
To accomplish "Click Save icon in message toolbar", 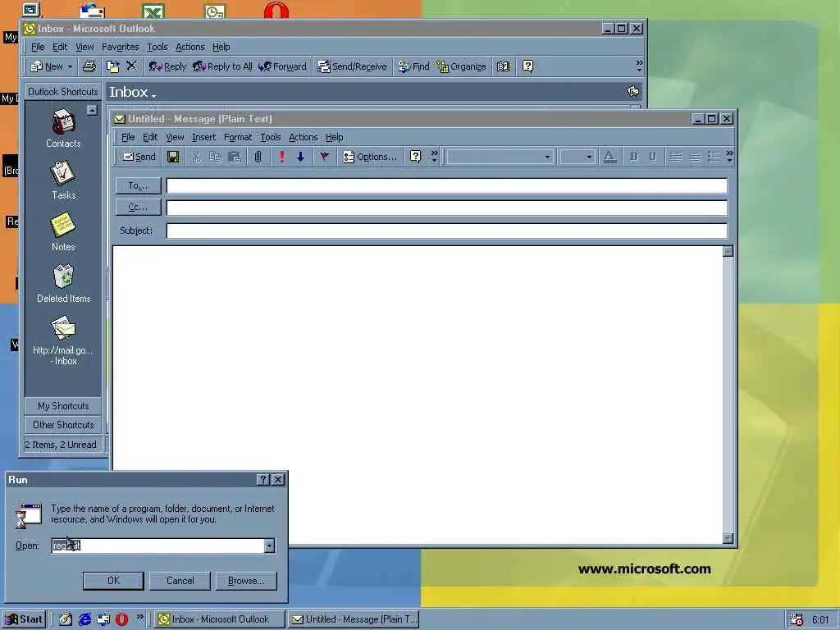I will pyautogui.click(x=173, y=157).
